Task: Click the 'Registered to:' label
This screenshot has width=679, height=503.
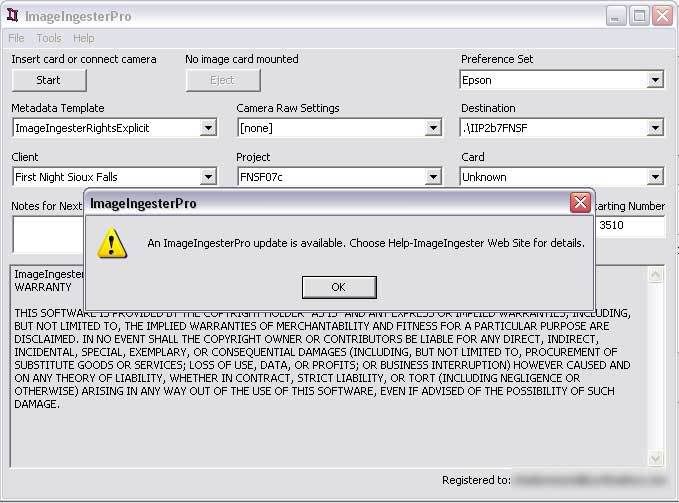Action: click(x=476, y=480)
